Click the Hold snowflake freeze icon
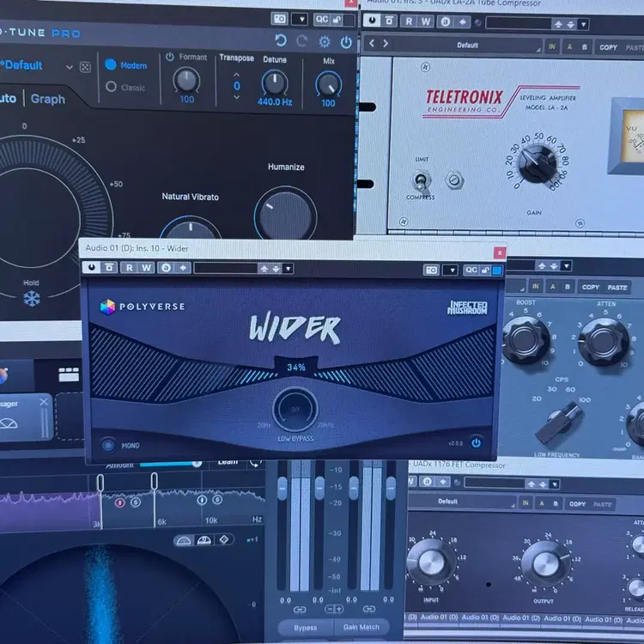This screenshot has height=644, width=644. [x=31, y=299]
